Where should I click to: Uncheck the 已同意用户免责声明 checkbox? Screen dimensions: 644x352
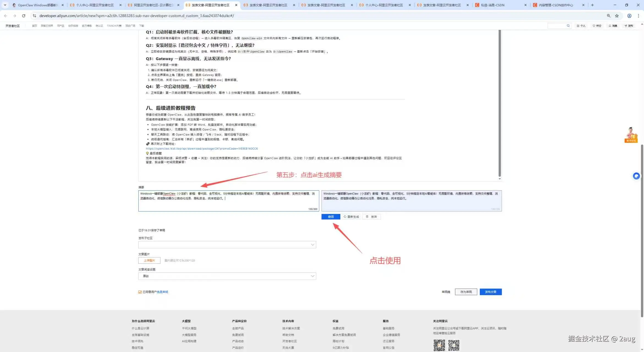click(140, 292)
